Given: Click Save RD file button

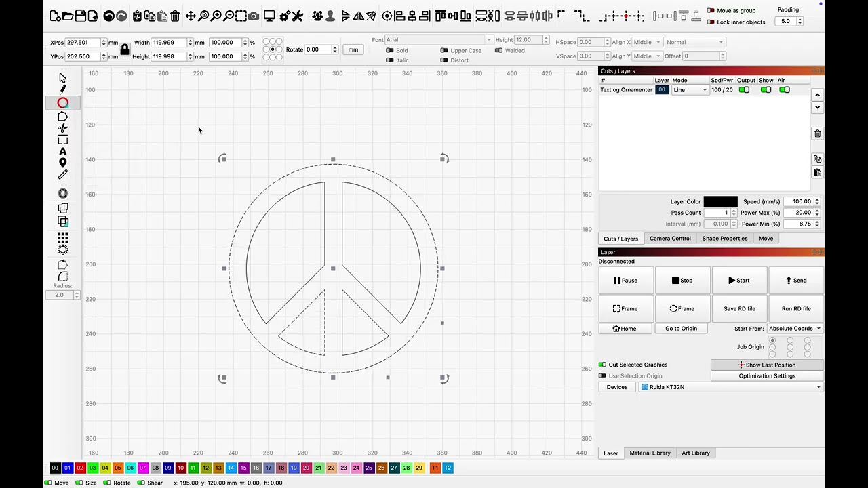Looking at the screenshot, I should point(739,309).
